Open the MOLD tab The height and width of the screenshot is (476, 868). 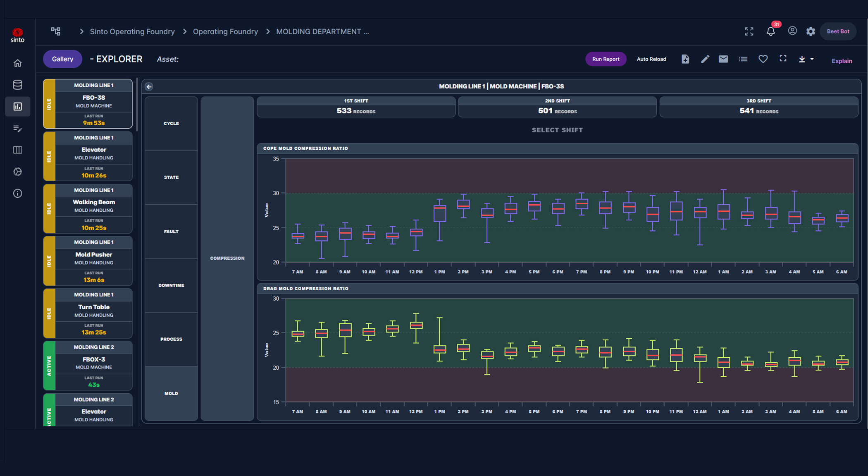[x=171, y=393]
